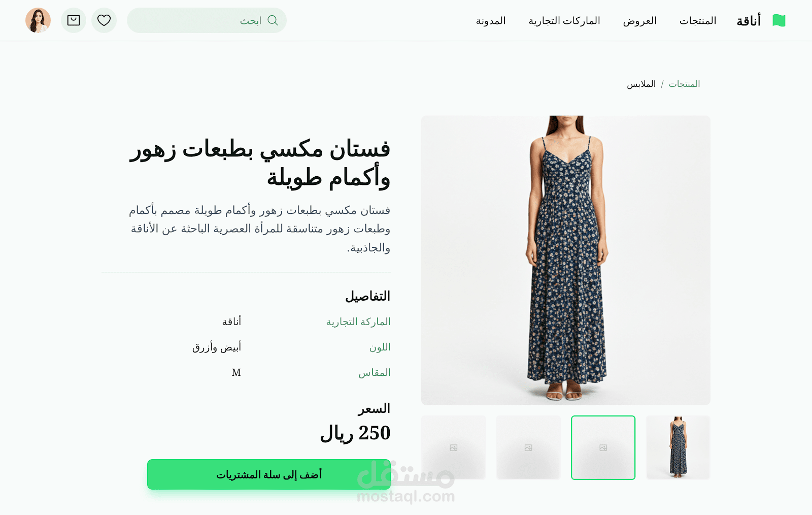Select the dress photo thumbnail
812x515 pixels.
(678, 447)
